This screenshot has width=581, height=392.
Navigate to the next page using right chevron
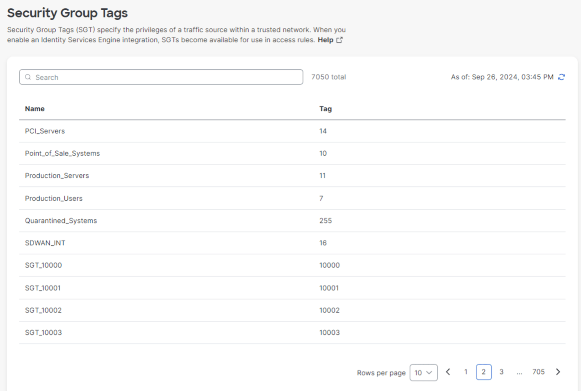(x=558, y=372)
